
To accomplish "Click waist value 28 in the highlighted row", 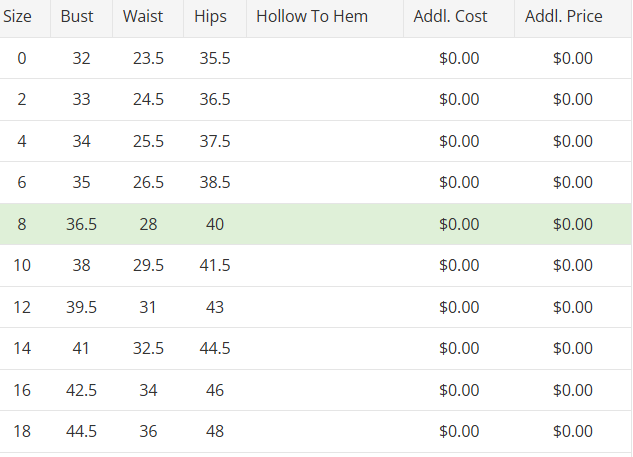I will pyautogui.click(x=148, y=224).
